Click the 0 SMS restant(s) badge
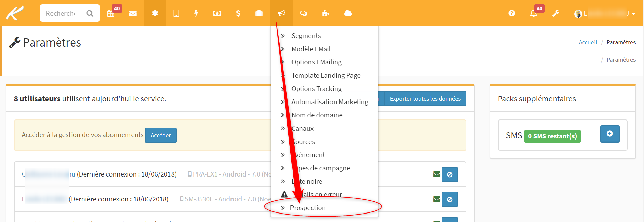Image resolution: width=644 pixels, height=222 pixels. [552, 136]
